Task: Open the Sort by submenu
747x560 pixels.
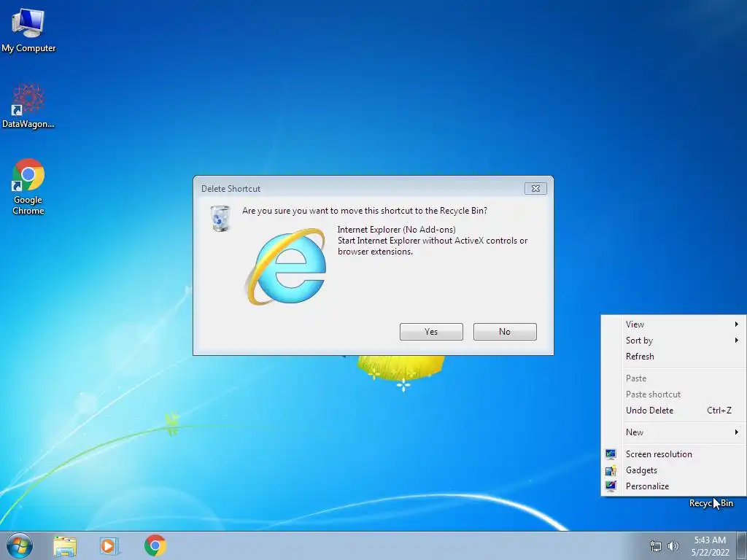Action: pos(673,341)
